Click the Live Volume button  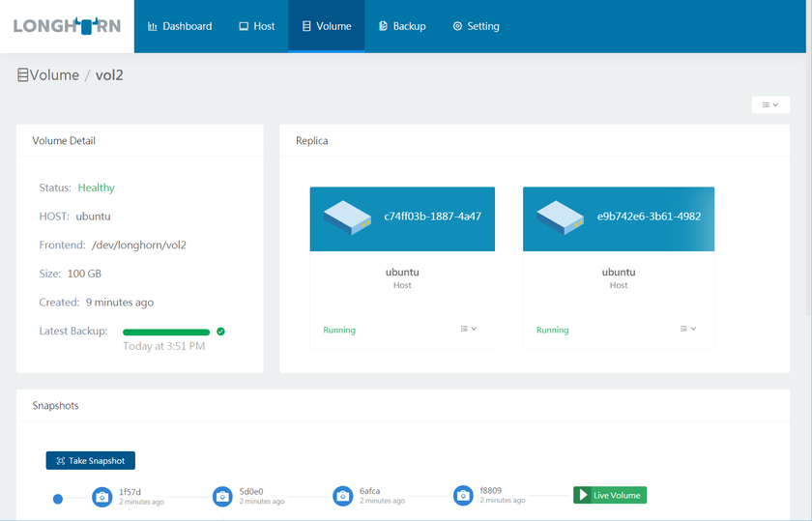pyautogui.click(x=609, y=495)
